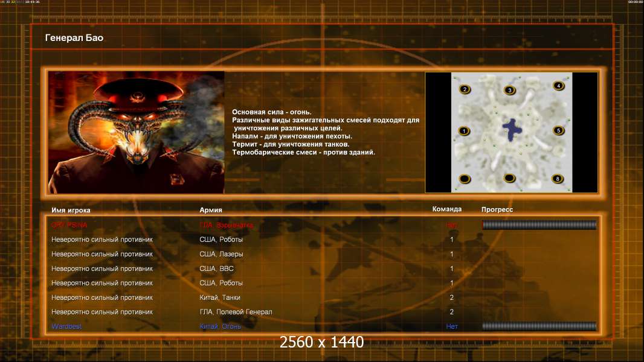Click the blue cross in minimap center
644x362 pixels.
tap(512, 130)
